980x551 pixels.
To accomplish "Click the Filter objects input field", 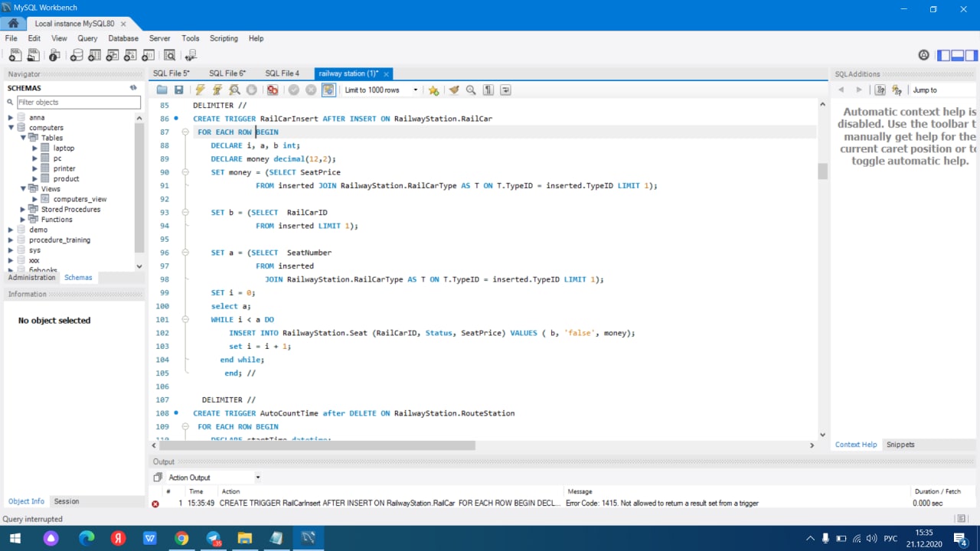I will coord(79,102).
